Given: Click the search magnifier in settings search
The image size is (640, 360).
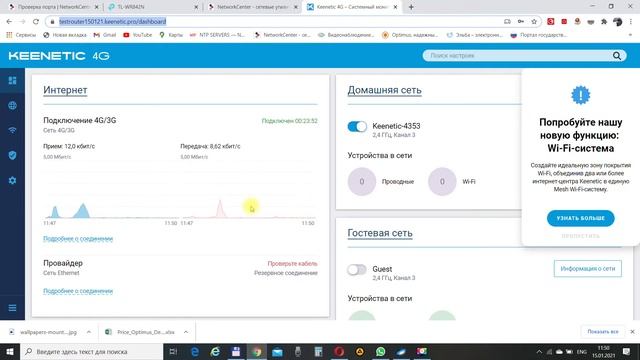Looking at the screenshot, I should (x=617, y=56).
